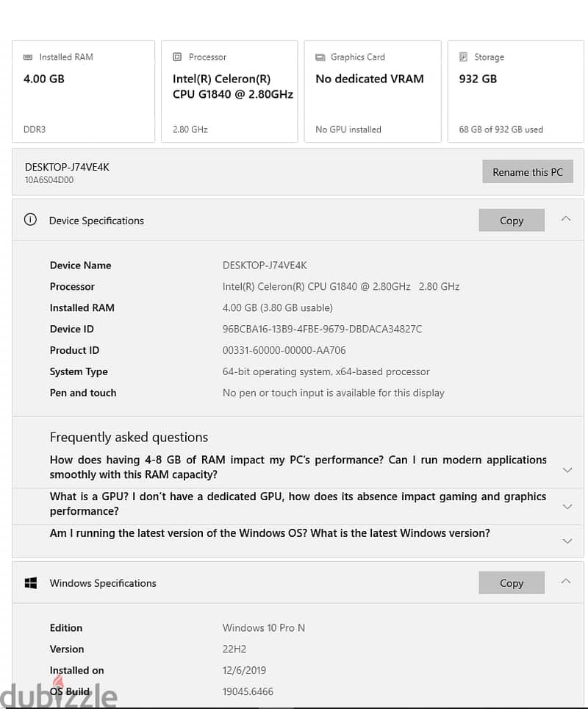Click the Processor chip icon
Viewport: 588px width, 709px height.
click(177, 57)
